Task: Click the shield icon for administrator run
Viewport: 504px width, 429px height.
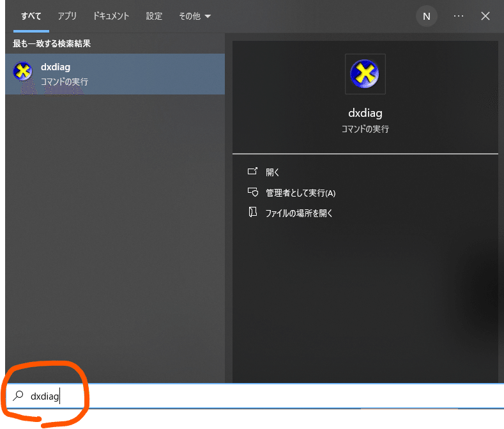Action: coord(253,192)
